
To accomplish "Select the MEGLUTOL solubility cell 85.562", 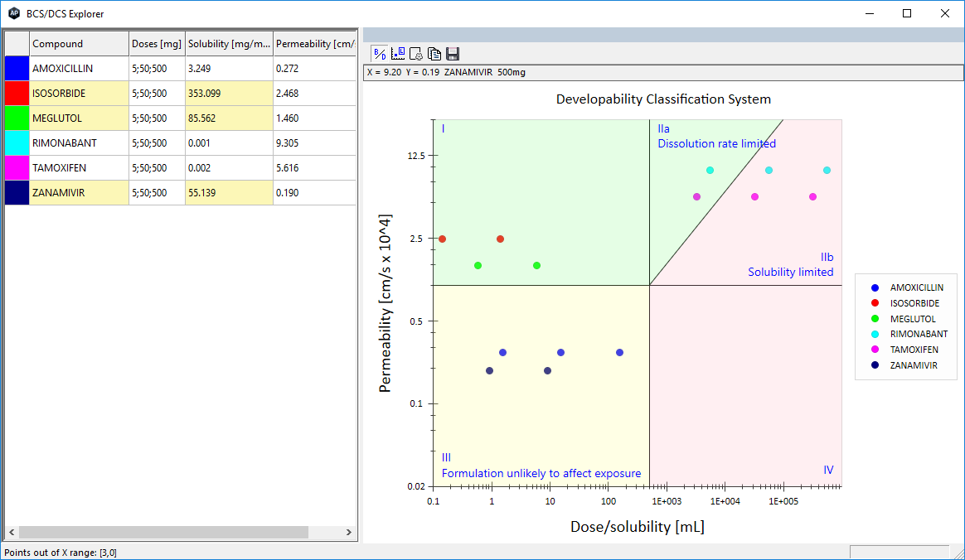I will (229, 118).
